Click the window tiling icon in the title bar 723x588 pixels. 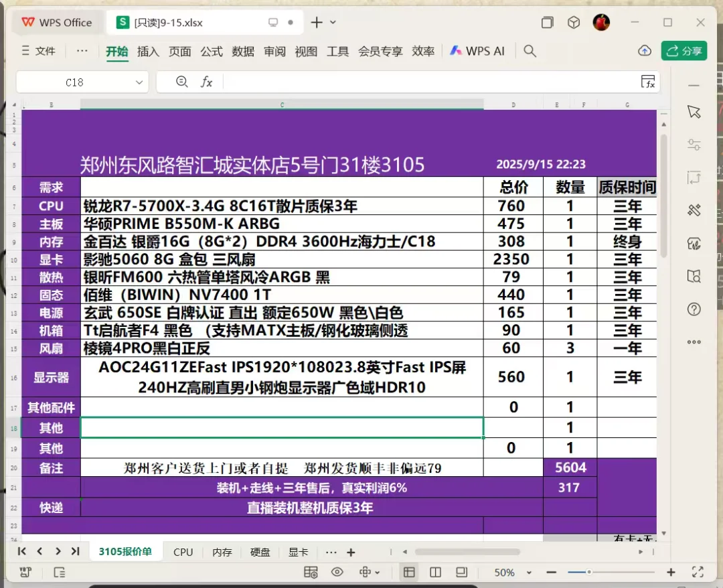click(547, 22)
